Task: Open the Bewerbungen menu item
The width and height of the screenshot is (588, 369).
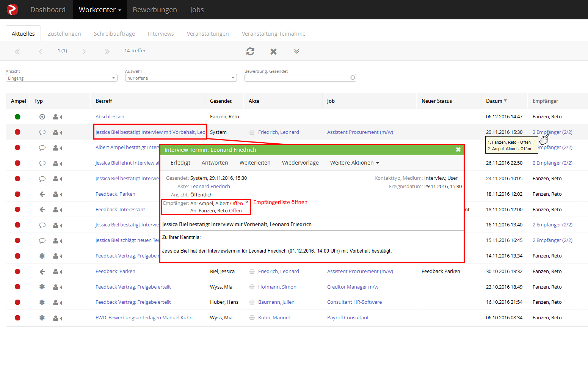Action: 155,9
